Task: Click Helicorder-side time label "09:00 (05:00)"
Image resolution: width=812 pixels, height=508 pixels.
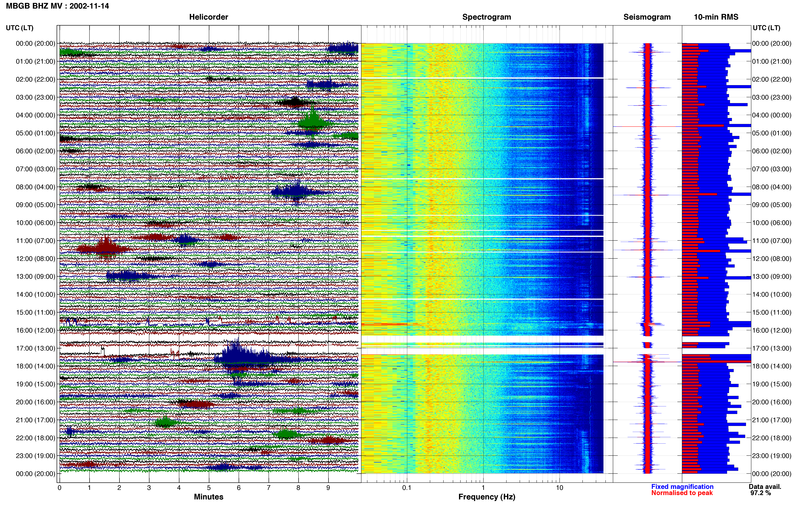Action: pos(36,205)
